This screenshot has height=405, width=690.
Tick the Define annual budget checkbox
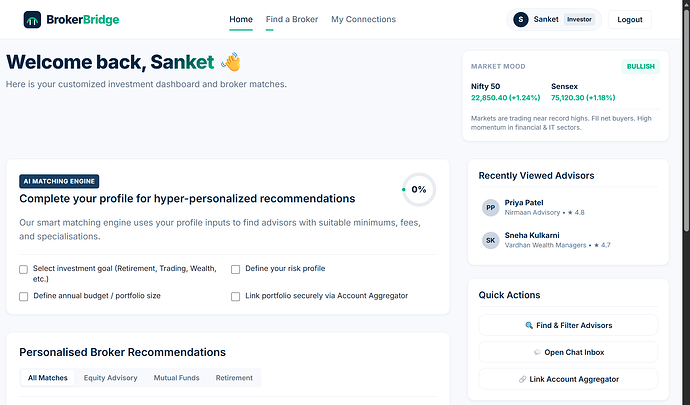(x=23, y=296)
